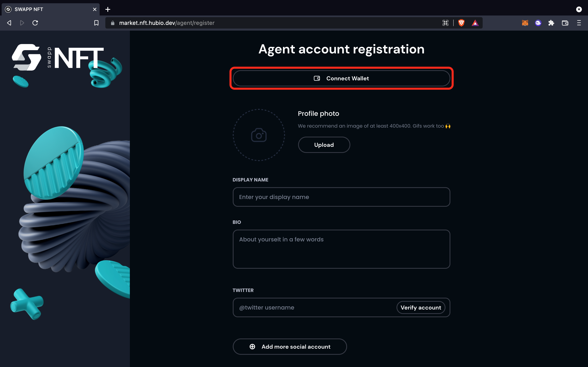Open the Brave Shields lion icon
The height and width of the screenshot is (367, 588).
click(x=461, y=23)
